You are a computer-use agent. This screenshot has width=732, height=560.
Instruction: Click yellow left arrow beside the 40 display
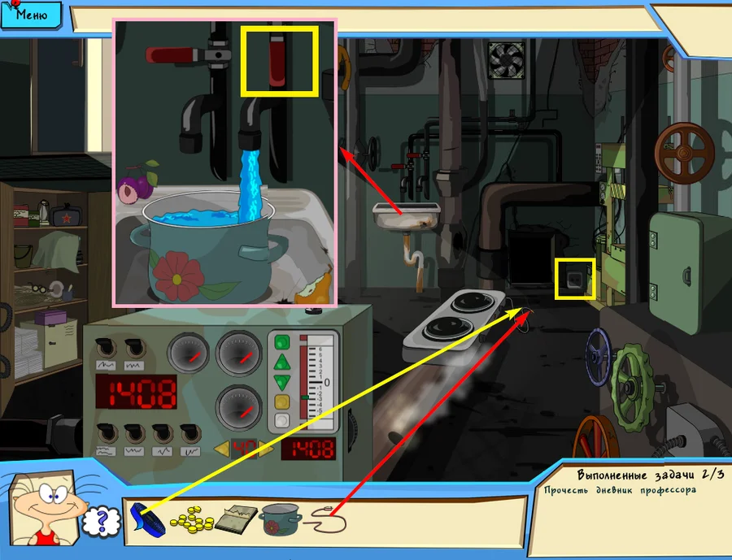[221, 448]
